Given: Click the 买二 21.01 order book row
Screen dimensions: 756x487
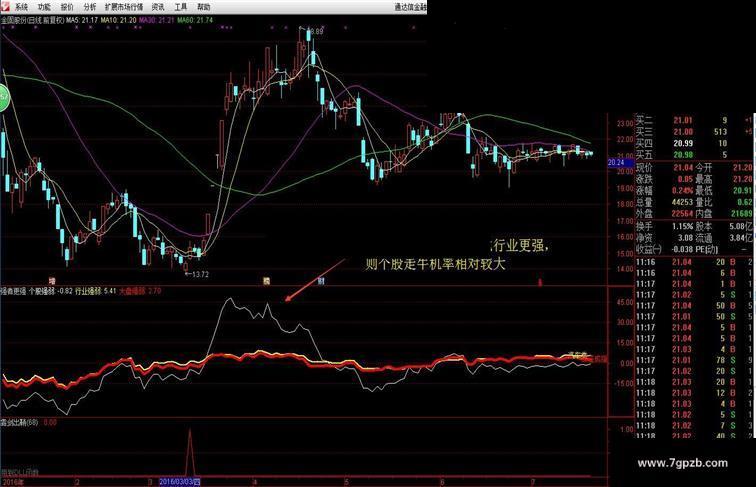Looking at the screenshot, I should tap(693, 120).
